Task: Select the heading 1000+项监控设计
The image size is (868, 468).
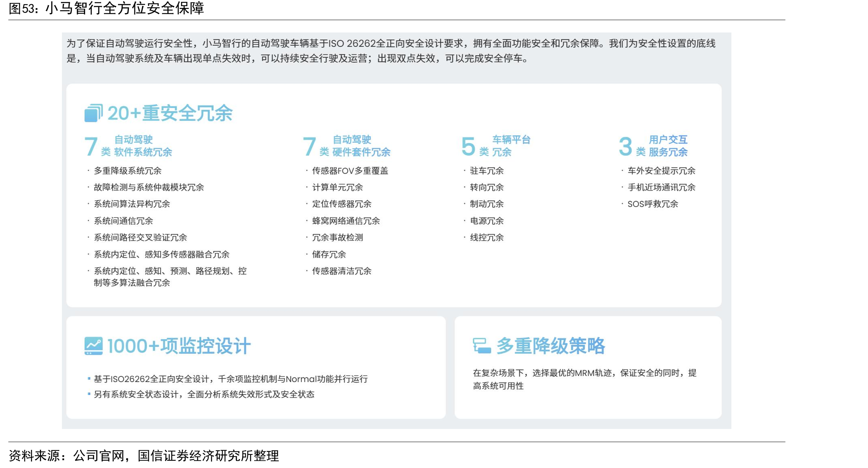Action: click(x=179, y=346)
